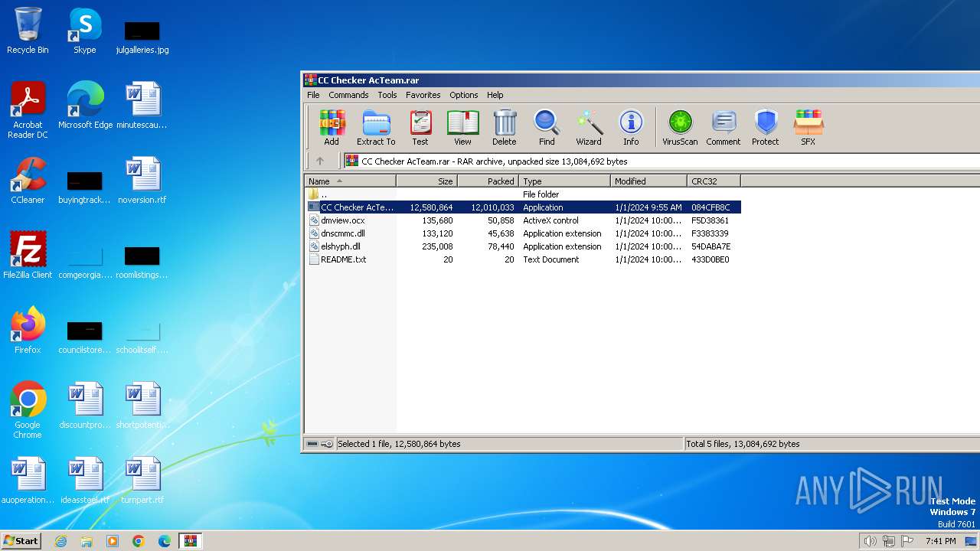
Task: Click the taskbar clock 7:41 PM
Action: pos(940,541)
